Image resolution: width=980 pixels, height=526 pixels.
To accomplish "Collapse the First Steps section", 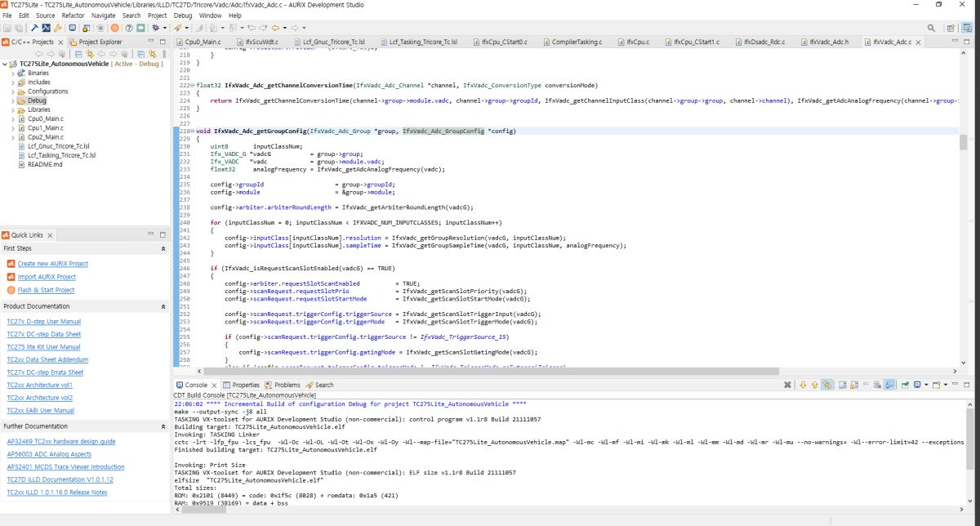I will (x=163, y=248).
